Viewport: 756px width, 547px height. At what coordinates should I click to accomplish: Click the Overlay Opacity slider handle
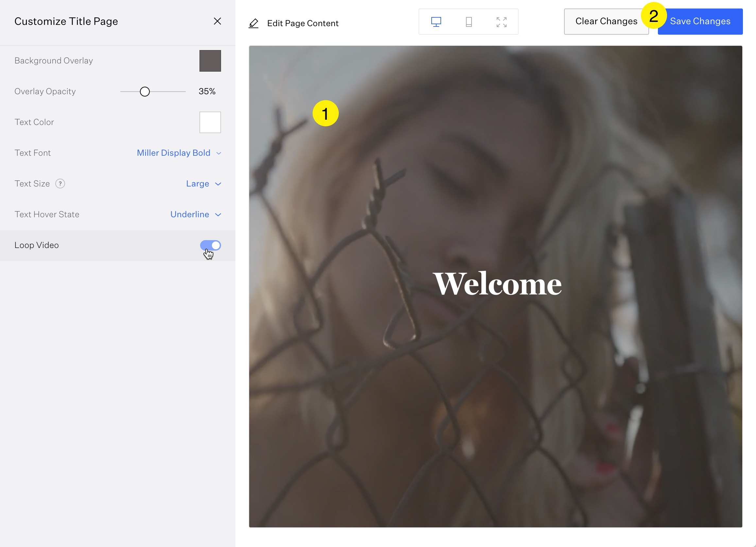(145, 92)
